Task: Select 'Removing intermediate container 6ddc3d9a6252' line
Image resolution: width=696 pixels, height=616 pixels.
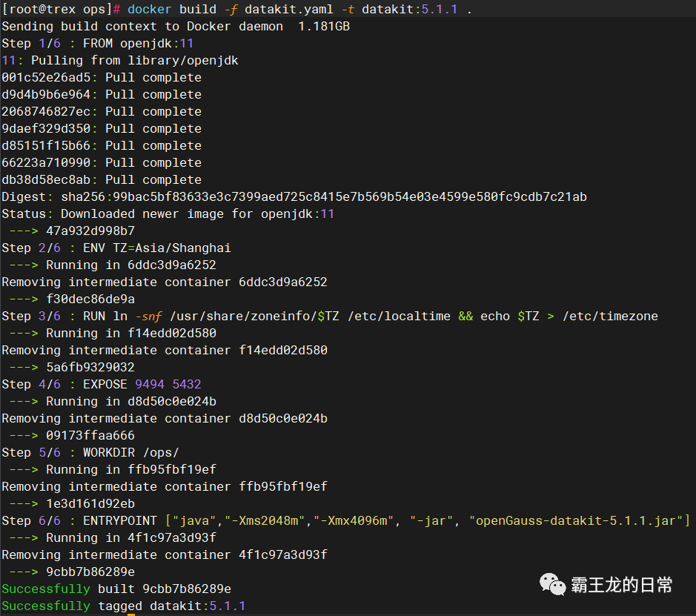Action: [165, 282]
